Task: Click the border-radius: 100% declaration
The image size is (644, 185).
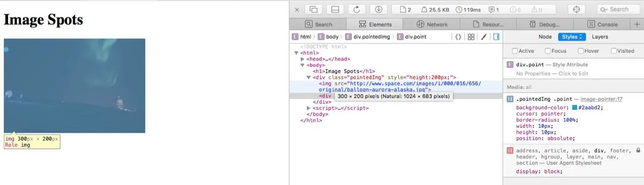Action: [x=547, y=120]
